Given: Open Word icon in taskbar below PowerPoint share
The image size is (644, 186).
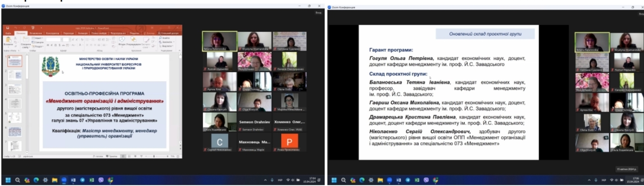Looking at the screenshot, I should (73, 180).
